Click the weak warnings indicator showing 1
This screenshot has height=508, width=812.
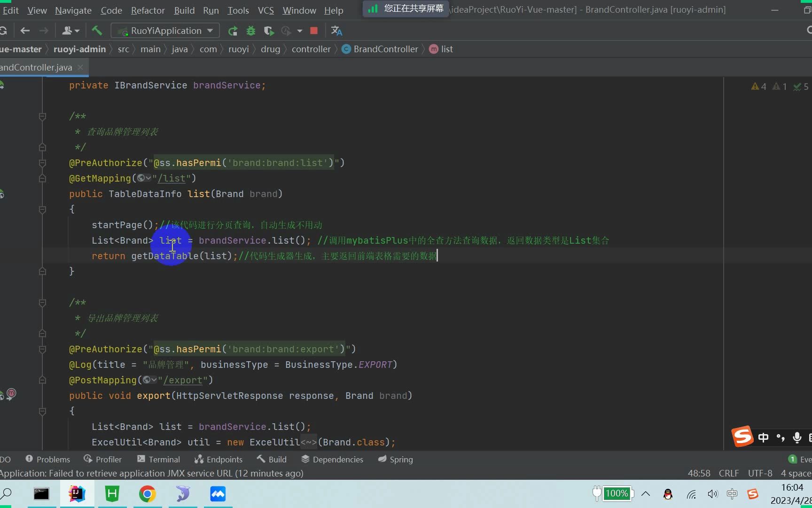point(780,87)
